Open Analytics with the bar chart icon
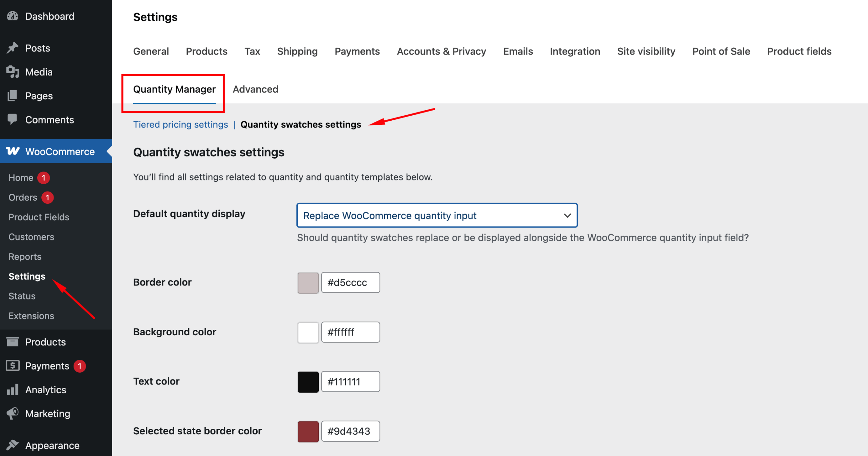The width and height of the screenshot is (868, 456). click(x=13, y=390)
